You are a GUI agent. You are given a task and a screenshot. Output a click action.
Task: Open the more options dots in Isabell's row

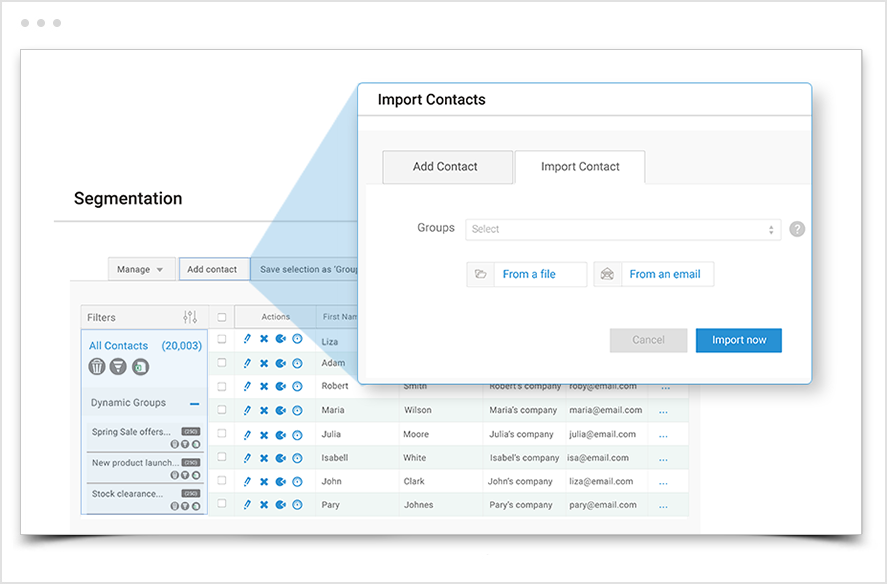click(663, 460)
